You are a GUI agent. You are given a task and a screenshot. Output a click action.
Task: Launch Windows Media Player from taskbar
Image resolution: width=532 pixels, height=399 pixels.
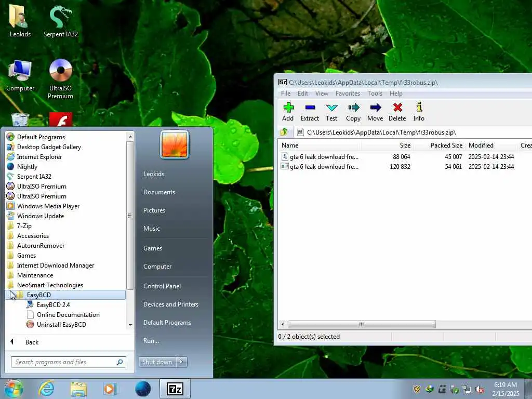(x=110, y=389)
